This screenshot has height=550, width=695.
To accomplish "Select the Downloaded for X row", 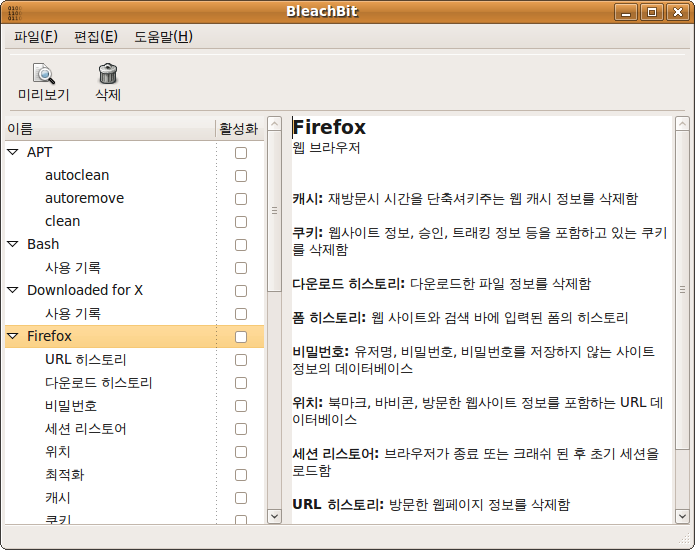I will pyautogui.click(x=134, y=291).
